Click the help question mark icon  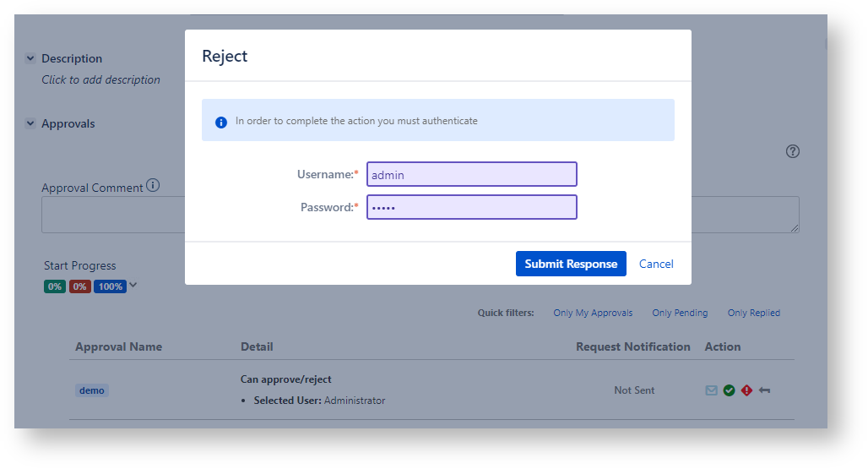[x=792, y=151]
